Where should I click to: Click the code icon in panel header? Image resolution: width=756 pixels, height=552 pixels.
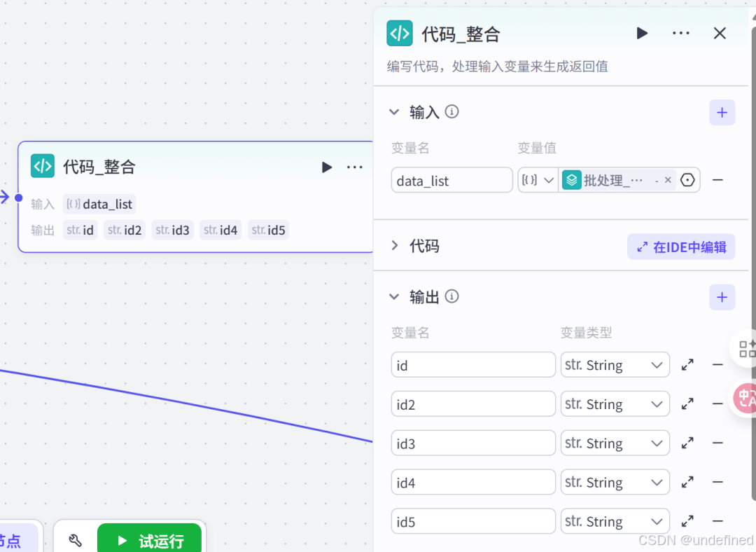coord(400,34)
